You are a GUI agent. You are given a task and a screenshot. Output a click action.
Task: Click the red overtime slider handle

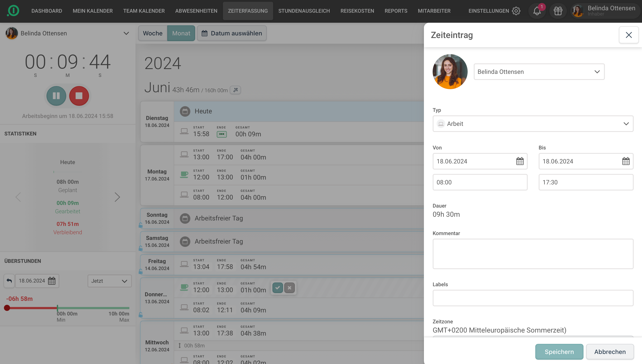(x=7, y=308)
